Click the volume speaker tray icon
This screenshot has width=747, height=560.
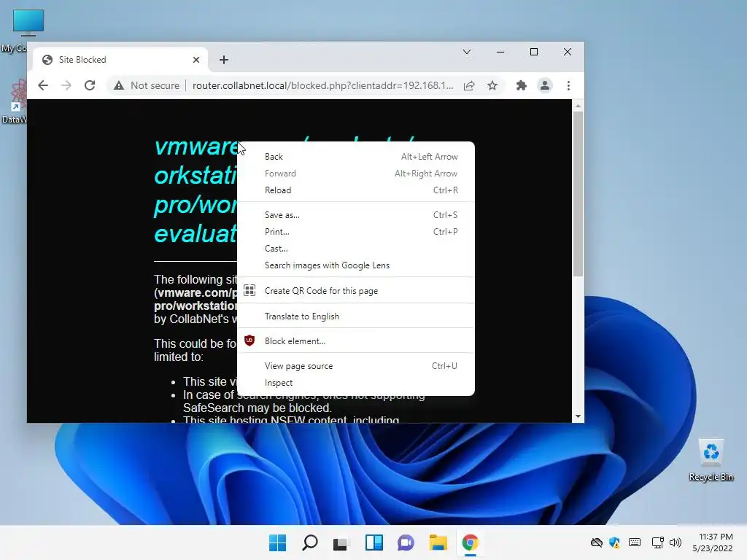(x=675, y=542)
